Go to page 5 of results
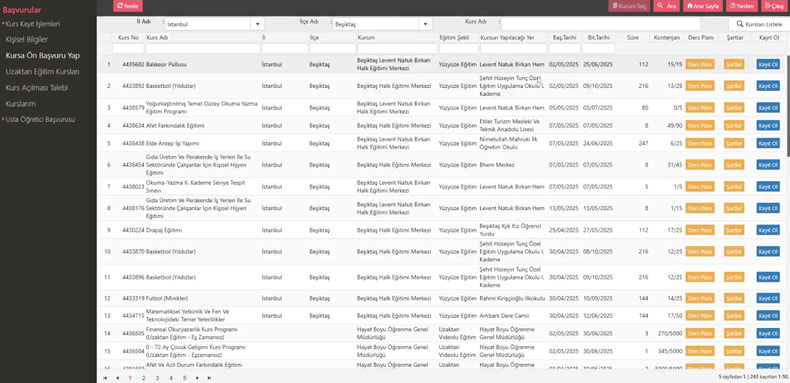 click(x=184, y=377)
